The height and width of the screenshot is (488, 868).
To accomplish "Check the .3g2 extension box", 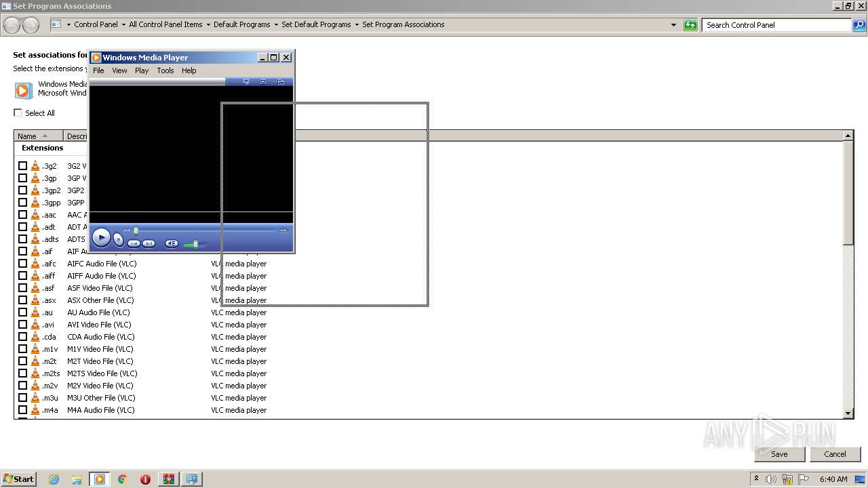I will [x=23, y=166].
